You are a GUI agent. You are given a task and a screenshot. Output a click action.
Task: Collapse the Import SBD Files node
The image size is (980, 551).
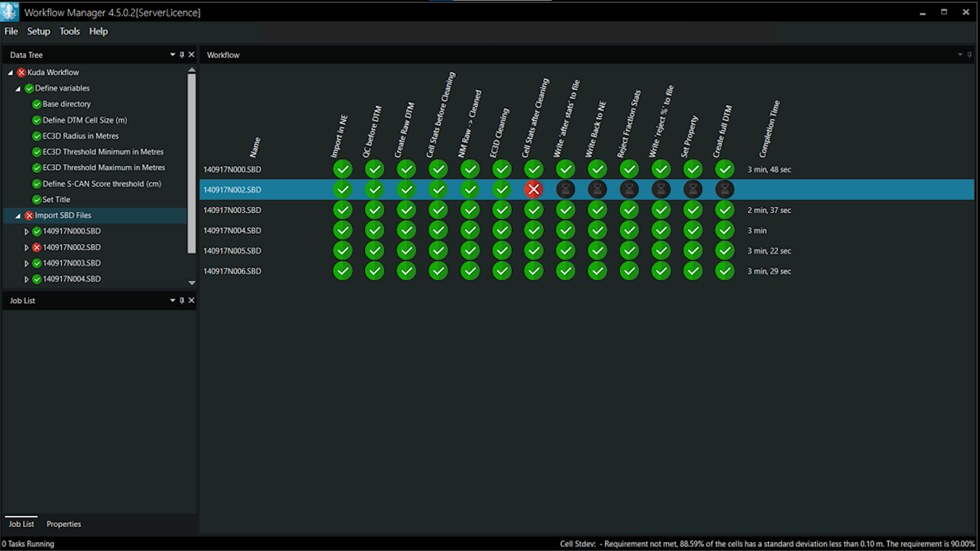[x=18, y=216]
